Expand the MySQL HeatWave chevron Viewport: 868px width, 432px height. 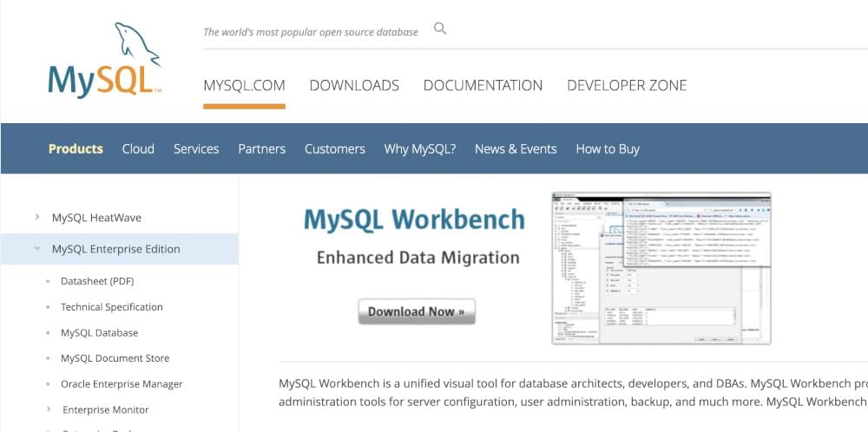click(37, 217)
